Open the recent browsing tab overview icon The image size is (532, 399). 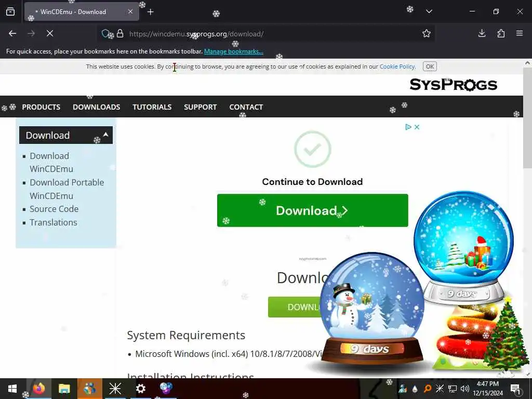10,12
